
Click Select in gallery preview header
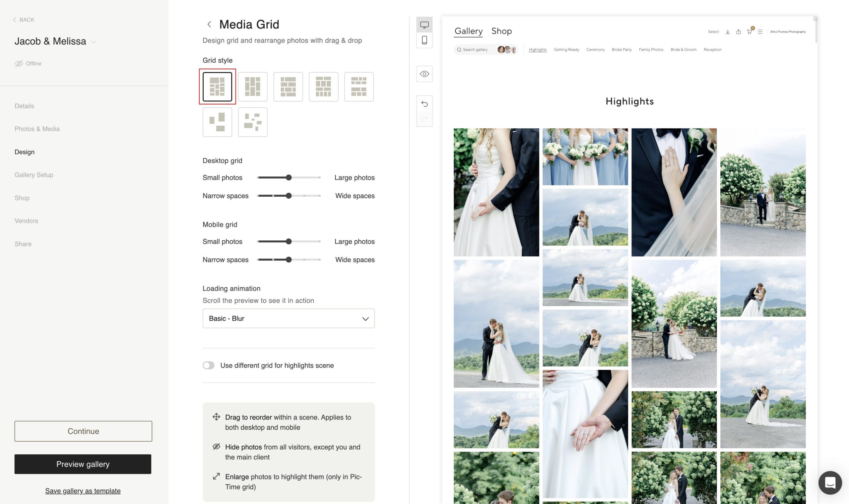click(x=713, y=31)
